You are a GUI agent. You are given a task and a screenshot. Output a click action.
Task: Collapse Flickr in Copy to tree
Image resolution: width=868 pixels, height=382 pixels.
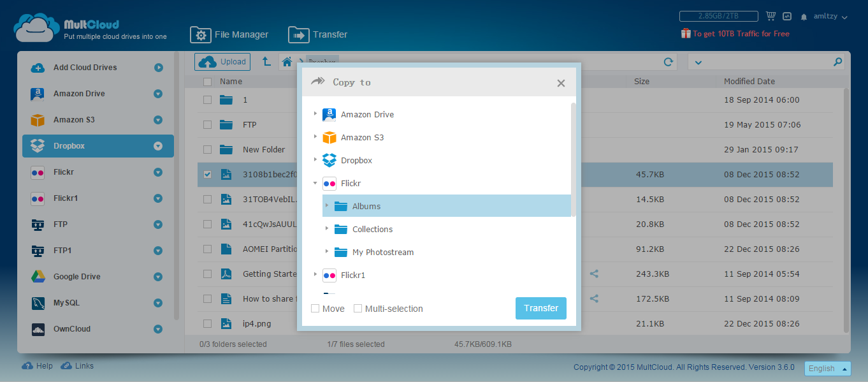click(x=315, y=183)
